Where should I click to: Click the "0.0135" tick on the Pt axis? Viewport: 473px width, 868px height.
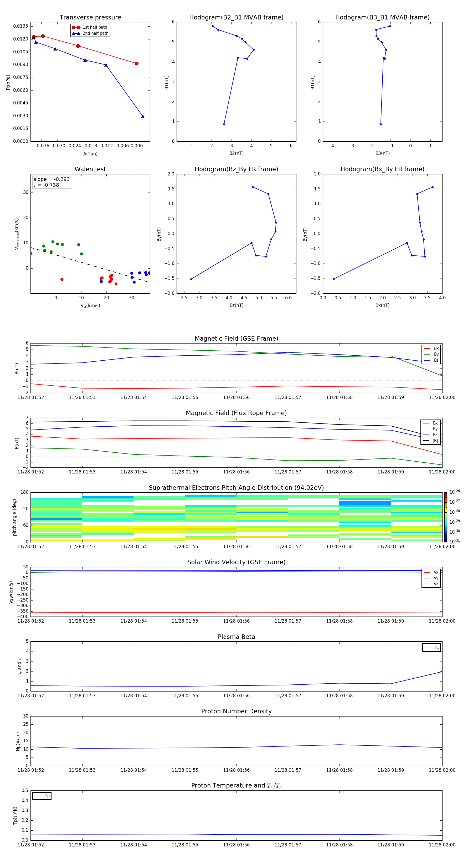(21, 26)
